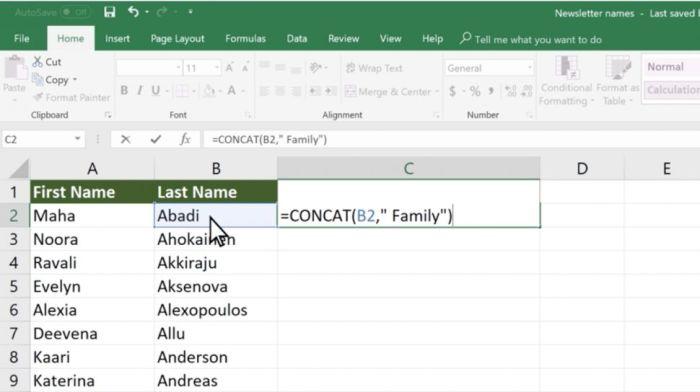Open the Help tab
This screenshot has width=700, height=392.
click(432, 39)
